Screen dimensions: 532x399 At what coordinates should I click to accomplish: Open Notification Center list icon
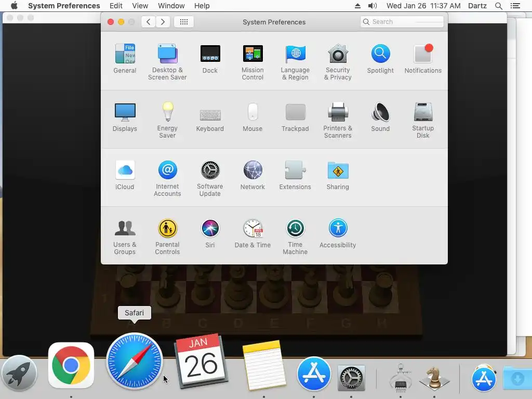click(x=515, y=6)
